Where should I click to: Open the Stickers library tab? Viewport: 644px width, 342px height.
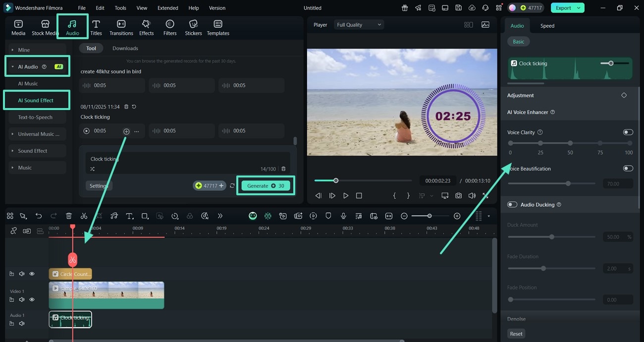[x=193, y=28]
